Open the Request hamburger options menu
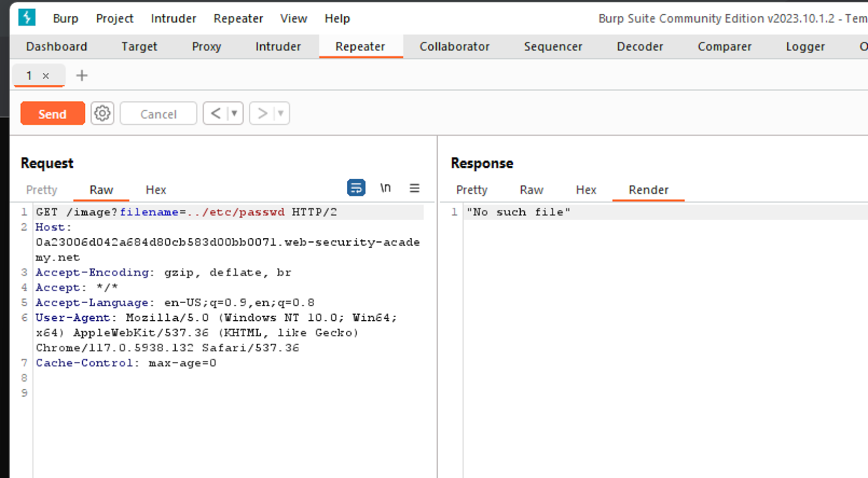This screenshot has width=868, height=478. 414,188
